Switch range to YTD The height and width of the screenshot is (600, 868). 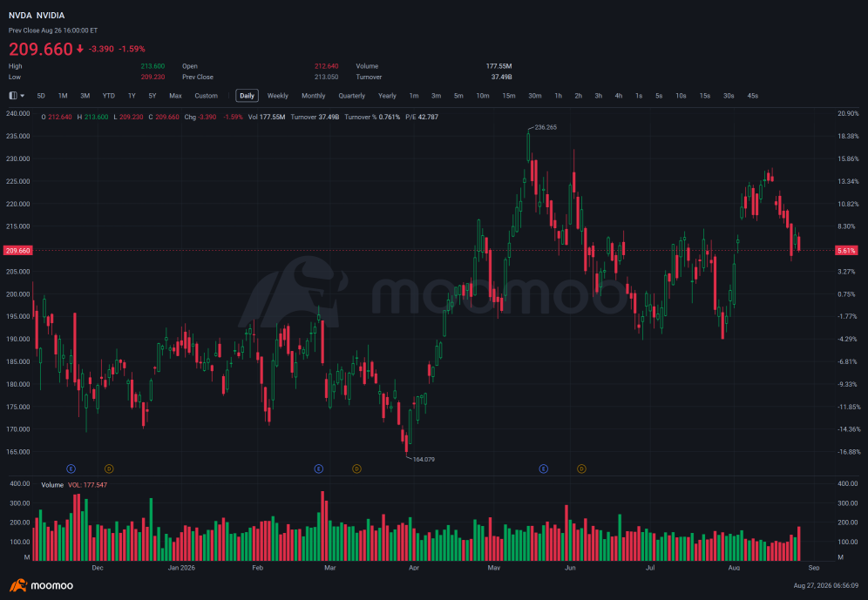click(108, 96)
